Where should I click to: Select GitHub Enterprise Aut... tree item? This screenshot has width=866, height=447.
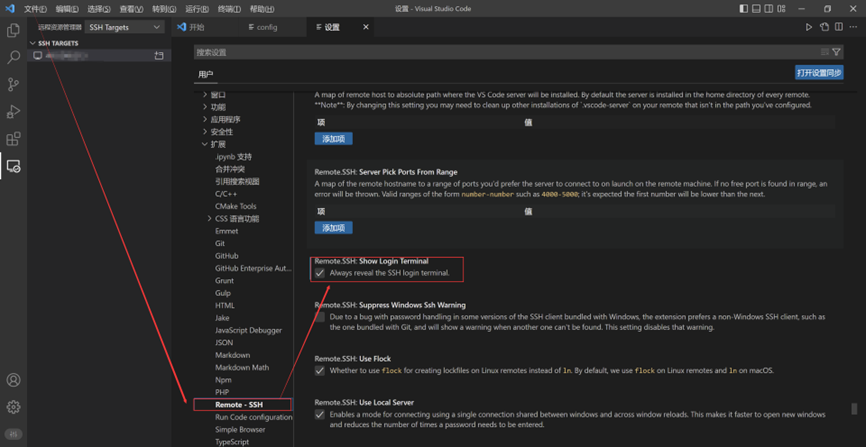pos(253,268)
